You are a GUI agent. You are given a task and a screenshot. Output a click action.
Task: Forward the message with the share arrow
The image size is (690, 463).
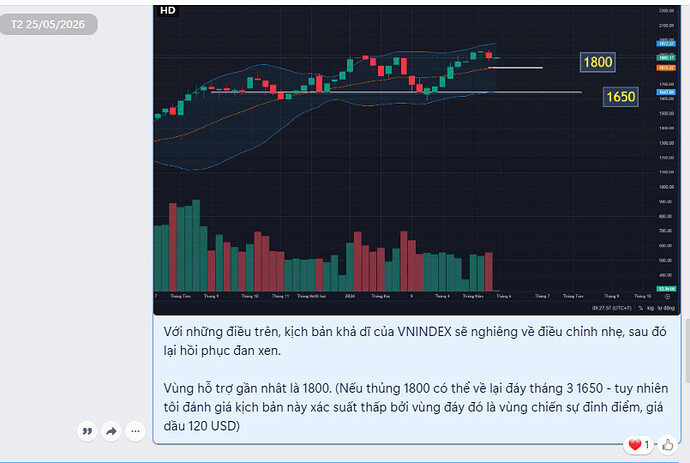tap(111, 431)
